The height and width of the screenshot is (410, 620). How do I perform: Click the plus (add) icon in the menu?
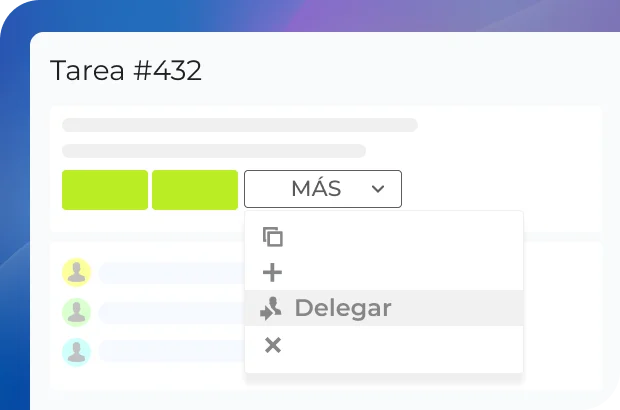tap(272, 272)
